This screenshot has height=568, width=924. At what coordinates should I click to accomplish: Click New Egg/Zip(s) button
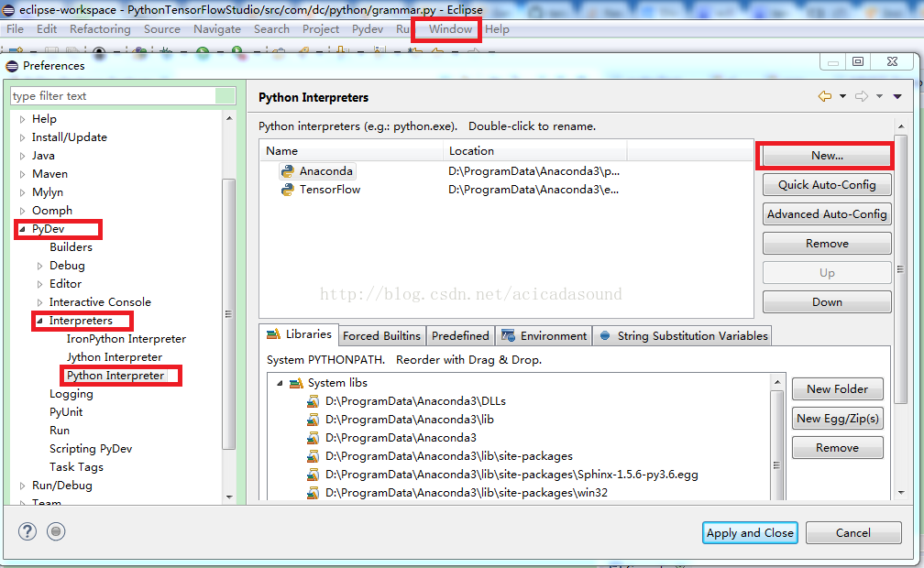click(838, 419)
